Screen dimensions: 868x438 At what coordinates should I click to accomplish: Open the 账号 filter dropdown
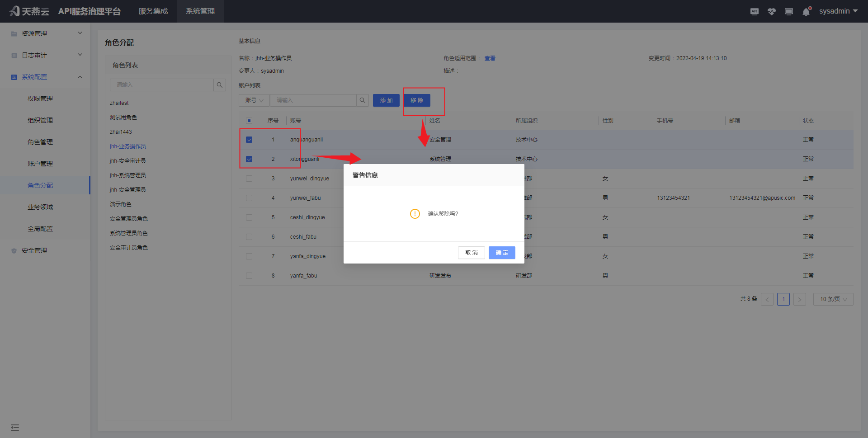[x=254, y=100]
